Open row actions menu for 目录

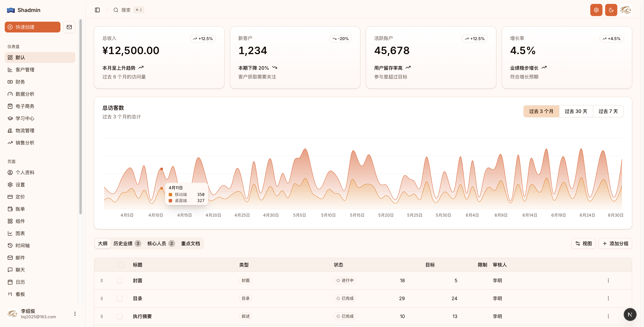[x=608, y=298]
